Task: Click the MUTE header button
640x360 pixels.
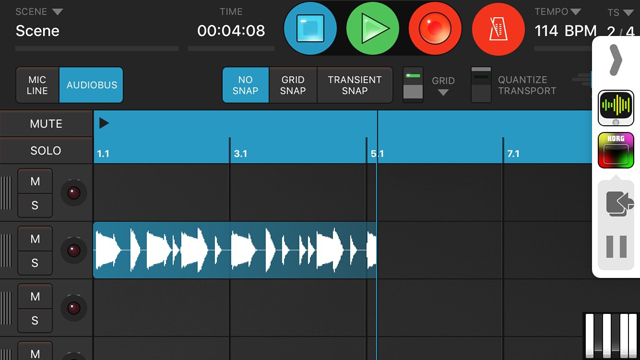Action: (46, 124)
